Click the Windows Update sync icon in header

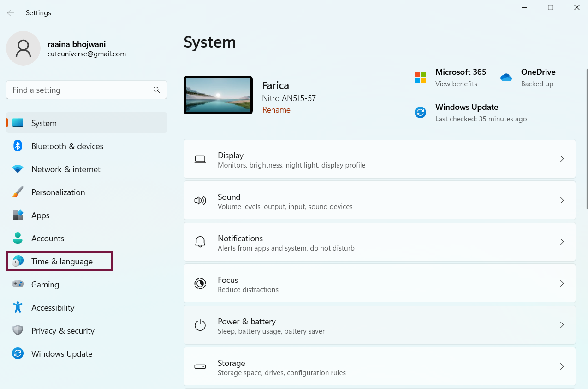420,113
